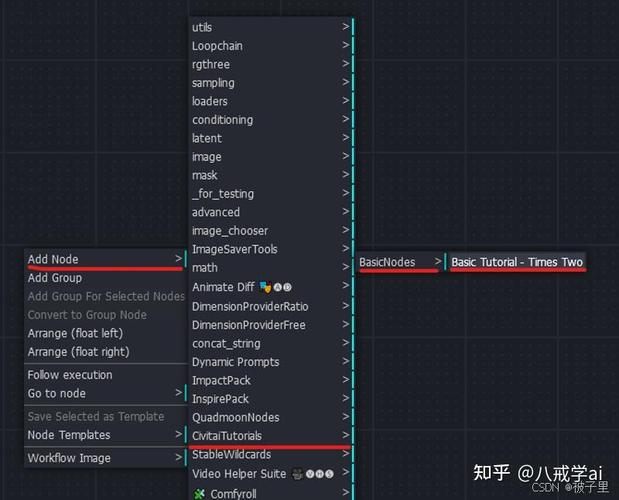
Task: Add the Basic Tutorial - Times Two node
Action: (517, 262)
